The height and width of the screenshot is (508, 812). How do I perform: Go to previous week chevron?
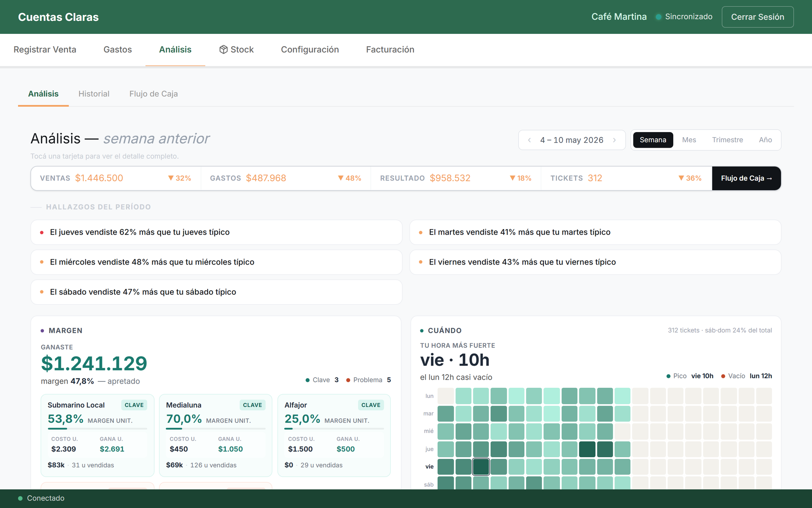click(x=529, y=140)
